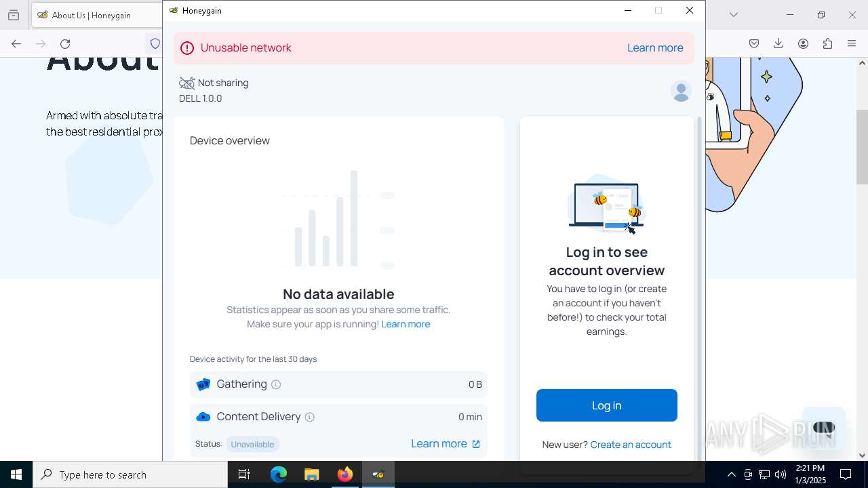Minimize the Honeygain window
Viewport: 868px width, 488px height.
pyautogui.click(x=628, y=10)
